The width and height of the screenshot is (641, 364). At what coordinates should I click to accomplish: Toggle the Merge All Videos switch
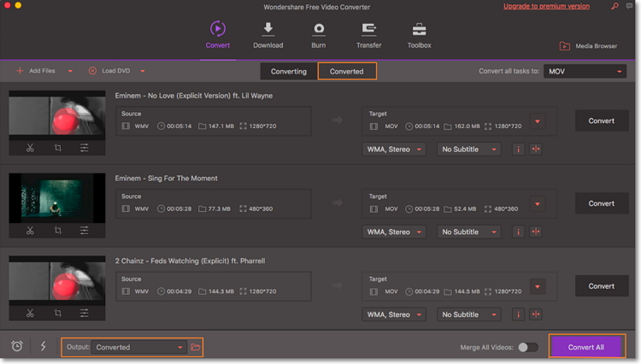528,347
